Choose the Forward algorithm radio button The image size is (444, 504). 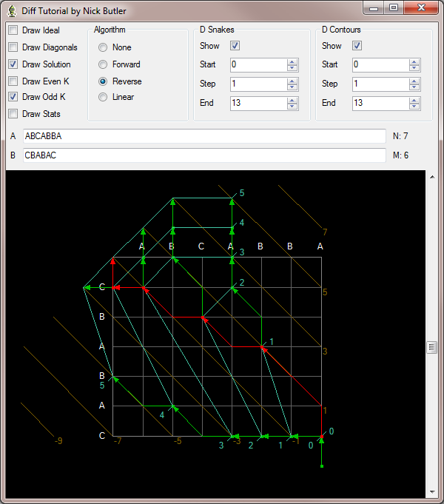[103, 64]
